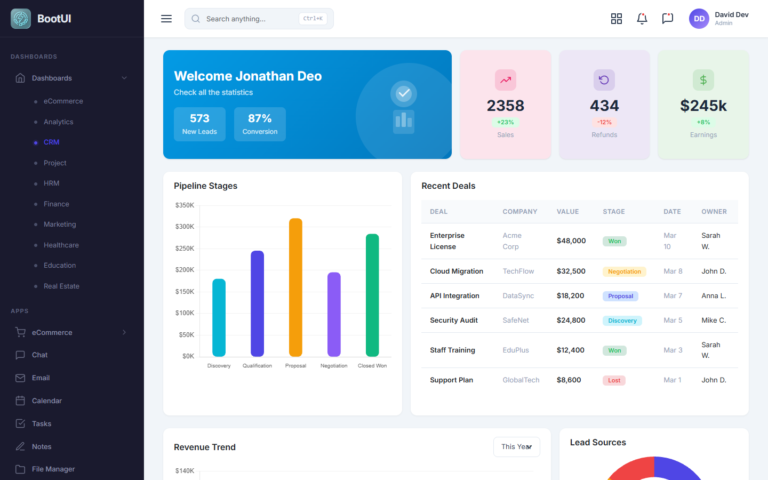Collapse the Dashboards menu chevron

124,78
